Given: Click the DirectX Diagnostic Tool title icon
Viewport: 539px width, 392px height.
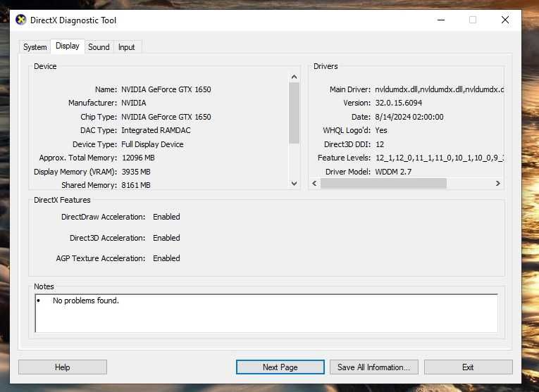Looking at the screenshot, I should [21, 20].
